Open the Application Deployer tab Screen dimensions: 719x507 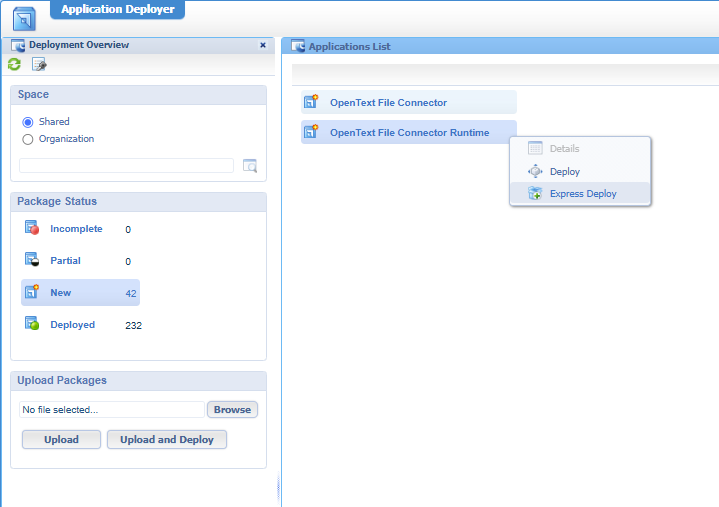117,10
